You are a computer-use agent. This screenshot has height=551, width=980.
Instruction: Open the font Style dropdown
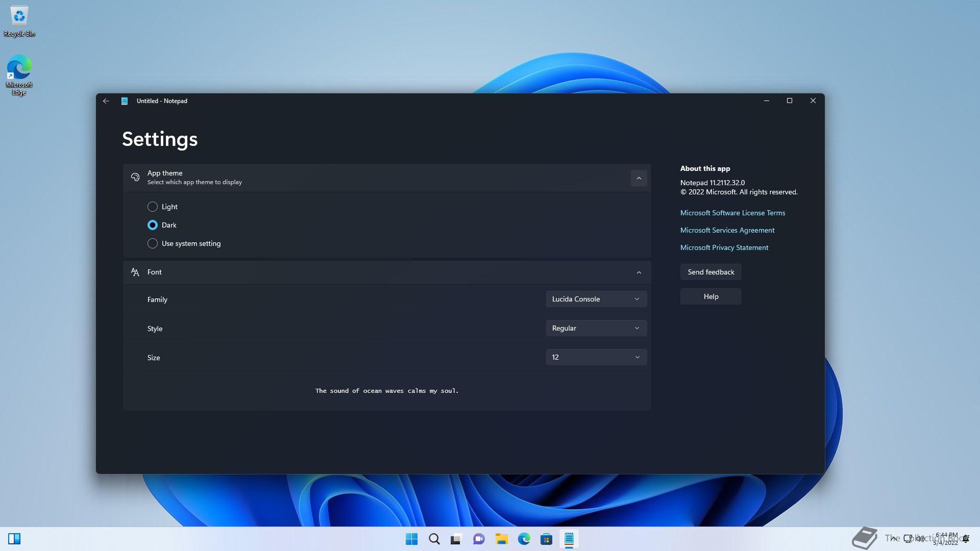pyautogui.click(x=596, y=328)
